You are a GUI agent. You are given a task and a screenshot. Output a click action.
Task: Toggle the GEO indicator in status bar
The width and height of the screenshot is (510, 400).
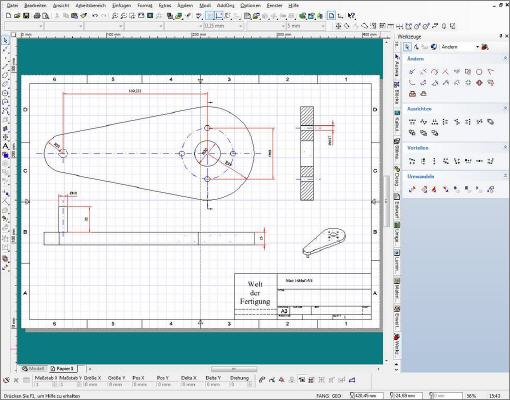[x=337, y=396]
